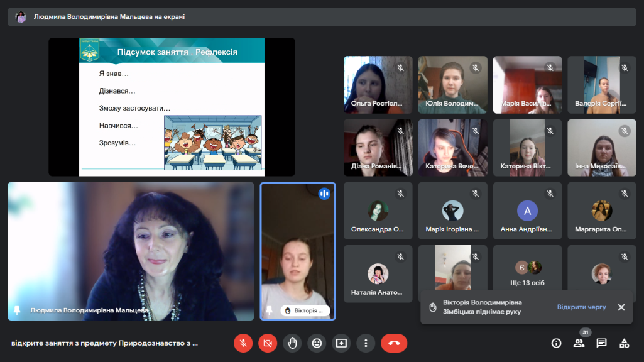The image size is (644, 362).
Task: Show the participants list icon
Action: (579, 343)
